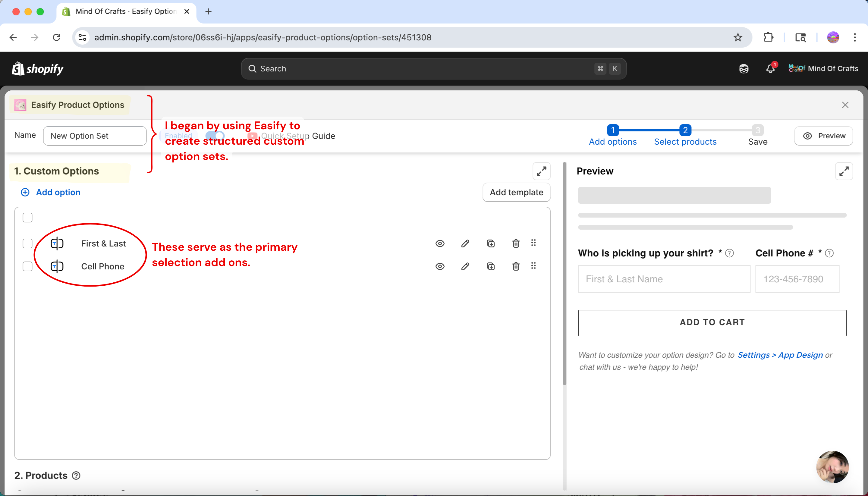This screenshot has height=496, width=868.
Task: Toggle the Enabled switch
Action: point(215,136)
